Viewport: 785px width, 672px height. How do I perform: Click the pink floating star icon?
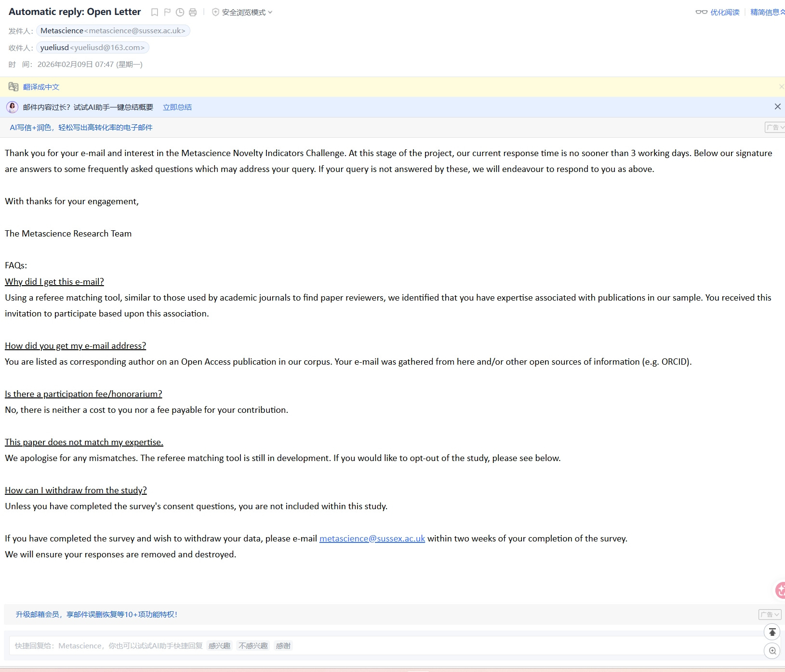780,590
